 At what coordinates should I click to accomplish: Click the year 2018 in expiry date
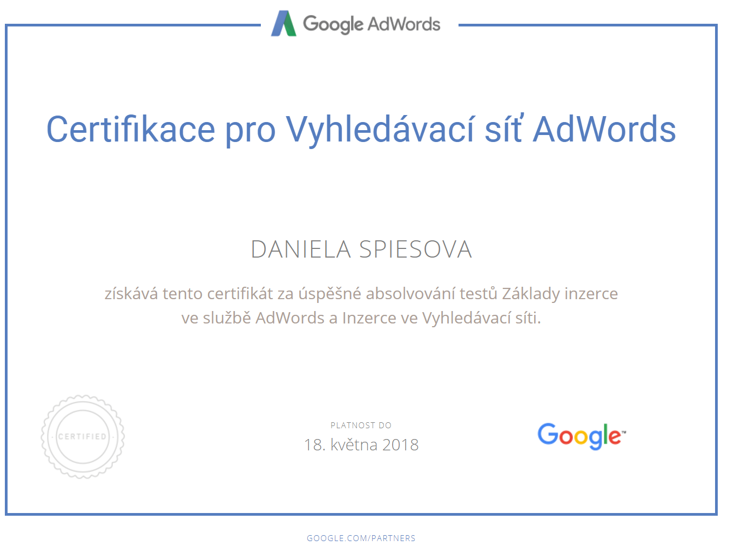[x=400, y=444]
